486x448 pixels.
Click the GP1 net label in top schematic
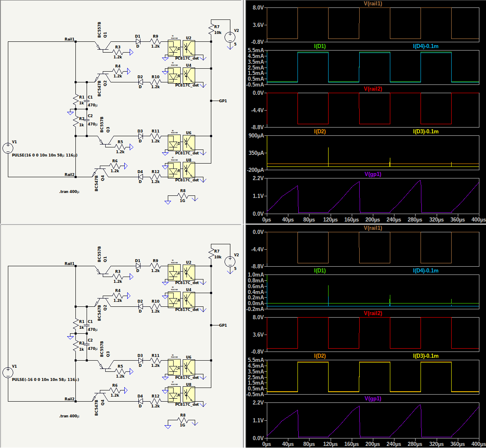223,101
